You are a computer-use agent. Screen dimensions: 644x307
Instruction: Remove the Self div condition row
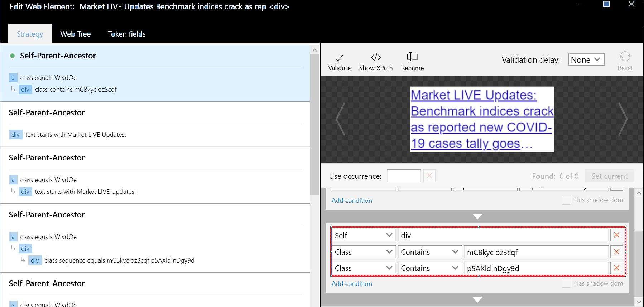[x=616, y=235]
